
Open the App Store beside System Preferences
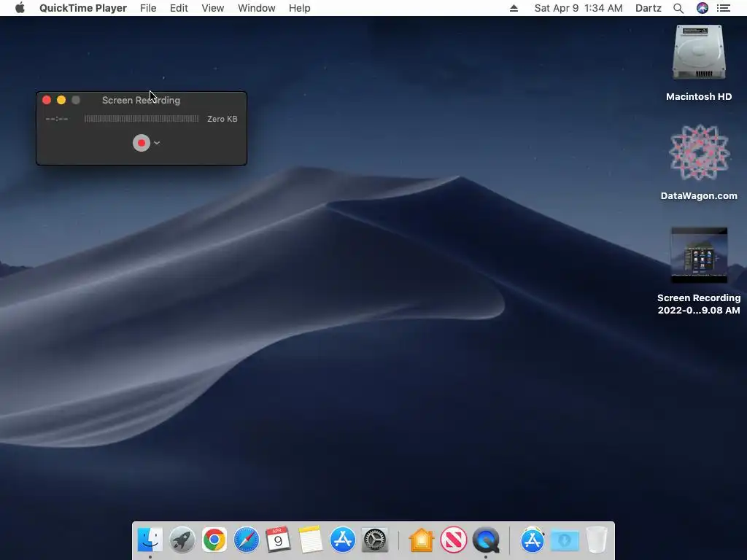[343, 540]
